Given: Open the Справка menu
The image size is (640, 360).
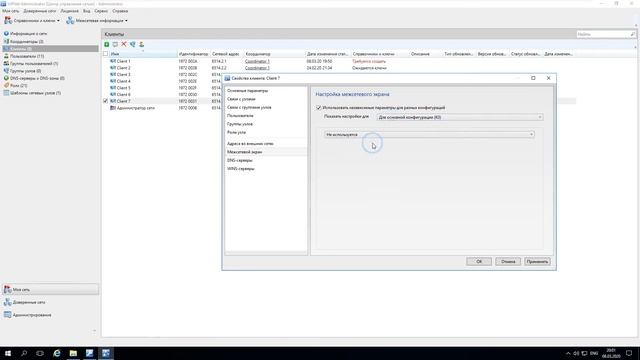Looking at the screenshot, I should [x=120, y=11].
